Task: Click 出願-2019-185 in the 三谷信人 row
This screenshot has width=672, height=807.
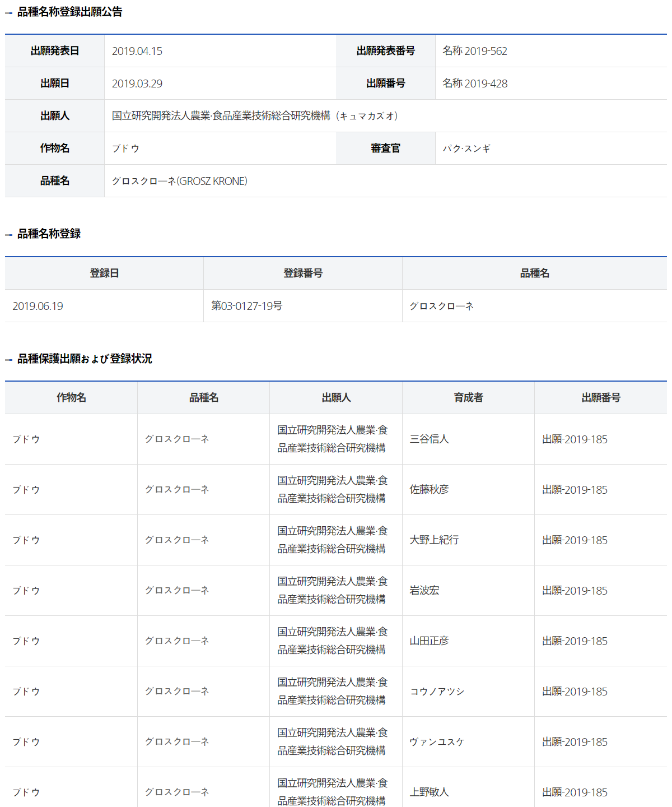Action: (575, 439)
